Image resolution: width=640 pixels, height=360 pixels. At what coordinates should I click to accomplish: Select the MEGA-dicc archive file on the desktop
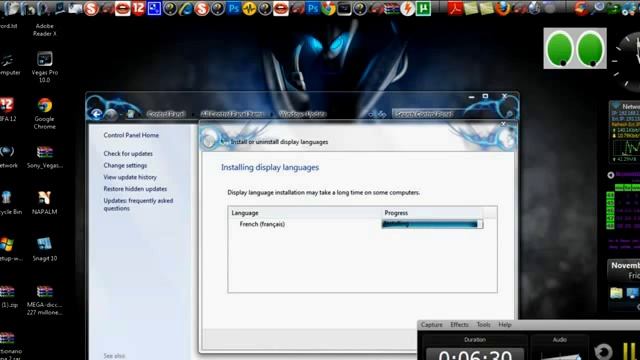[44, 300]
